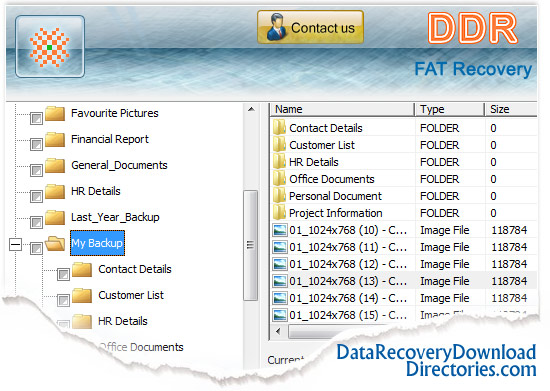Collapse the My Backup tree node
This screenshot has height=391, width=550.
[x=15, y=244]
